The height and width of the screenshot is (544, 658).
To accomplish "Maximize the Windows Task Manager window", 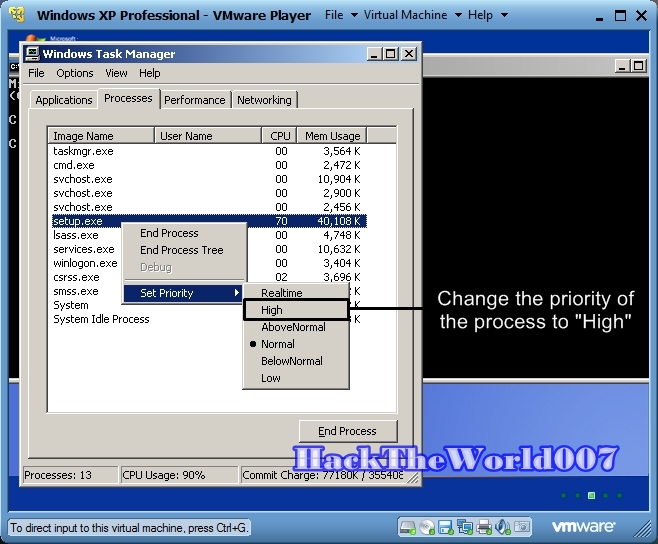I will click(391, 54).
